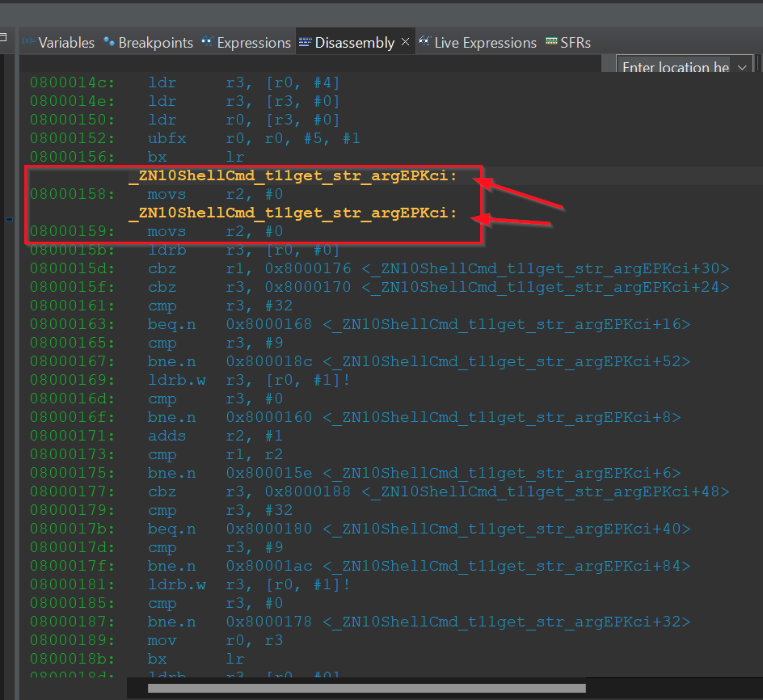The image size is (763, 700).
Task: Switch to the Variables tab
Action: (66, 43)
